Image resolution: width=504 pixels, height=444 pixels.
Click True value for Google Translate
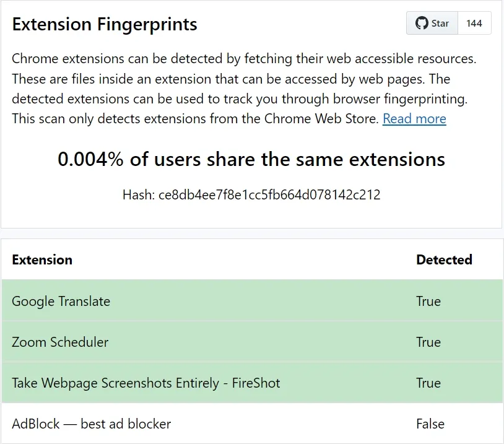pyautogui.click(x=428, y=301)
